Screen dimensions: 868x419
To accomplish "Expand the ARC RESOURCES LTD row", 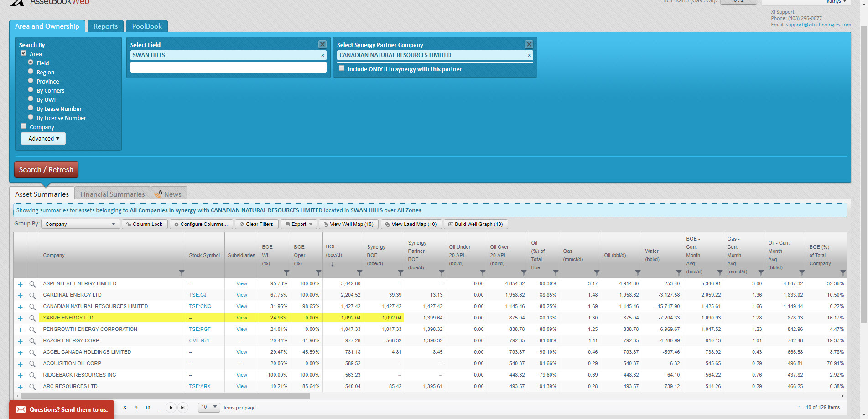I will (20, 387).
